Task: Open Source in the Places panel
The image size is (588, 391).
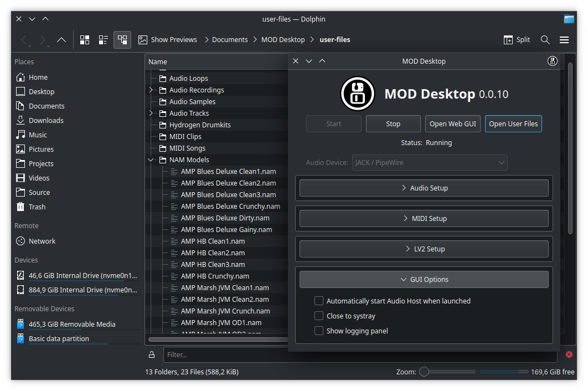Action: [x=33, y=193]
